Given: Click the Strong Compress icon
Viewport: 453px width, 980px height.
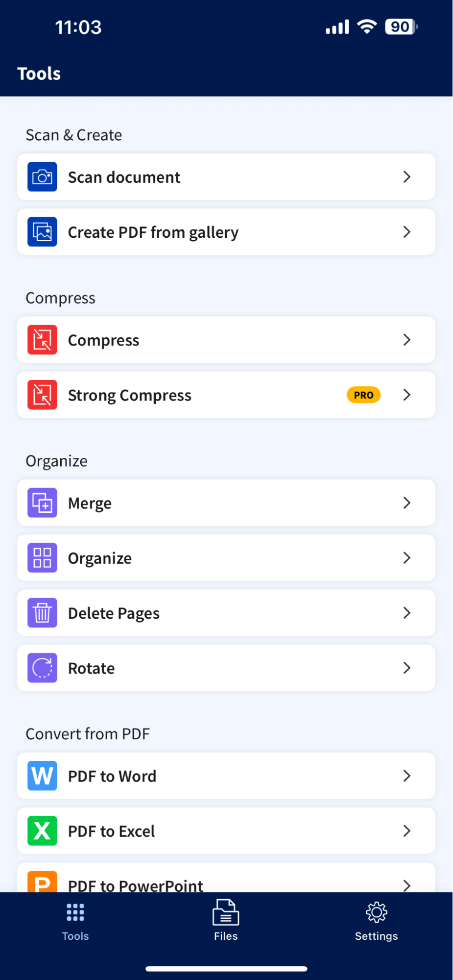Looking at the screenshot, I should tap(42, 395).
